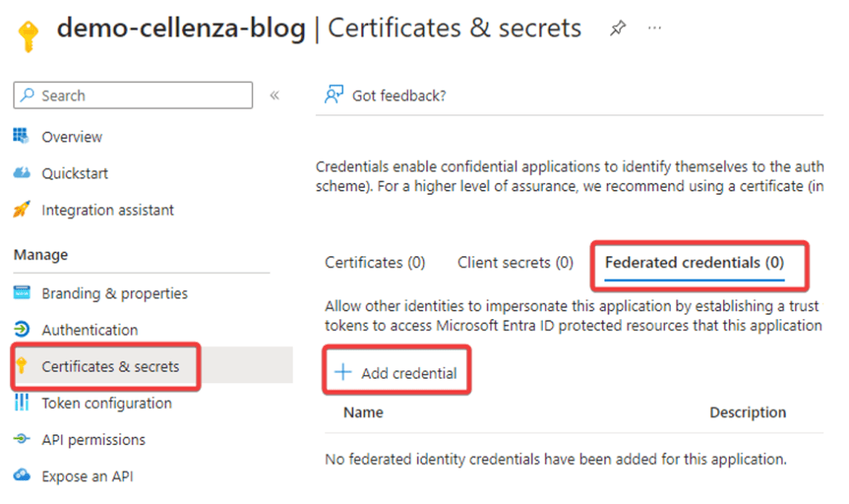Pin this page with the pin icon
This screenshot has width=849, height=504.
[x=618, y=27]
